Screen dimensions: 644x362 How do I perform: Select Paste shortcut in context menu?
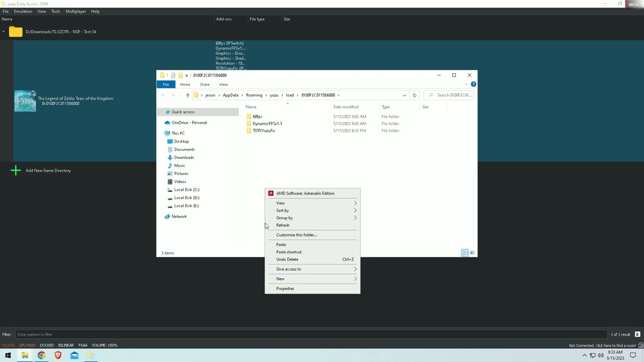tap(312, 252)
